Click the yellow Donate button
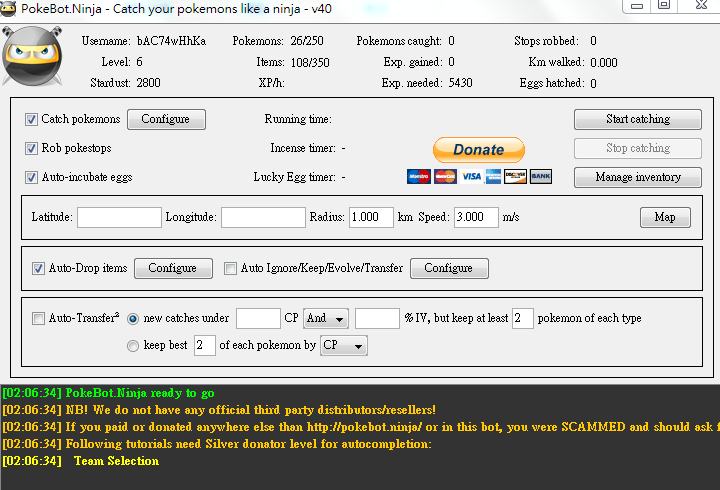Viewport: 720px width, 490px height. click(x=478, y=149)
